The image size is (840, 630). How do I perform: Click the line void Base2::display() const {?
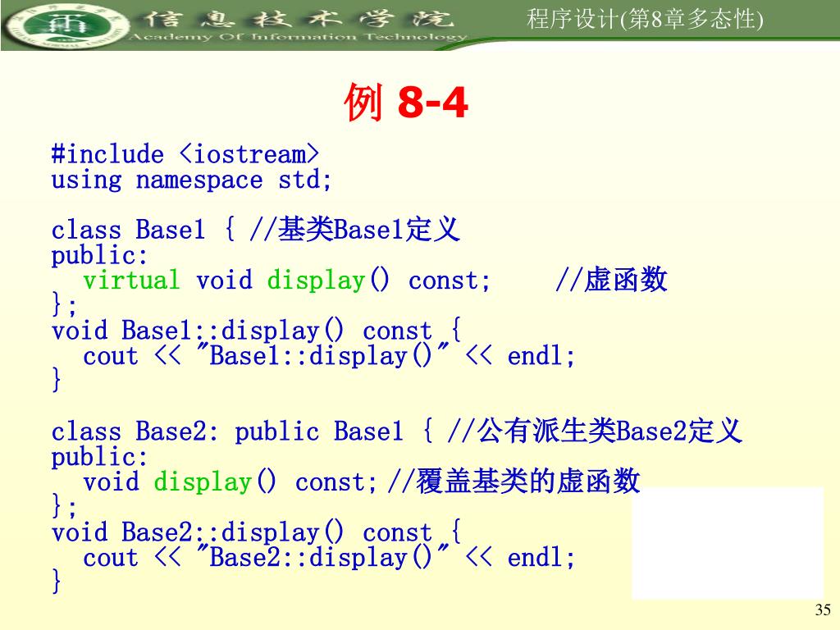coord(256,532)
